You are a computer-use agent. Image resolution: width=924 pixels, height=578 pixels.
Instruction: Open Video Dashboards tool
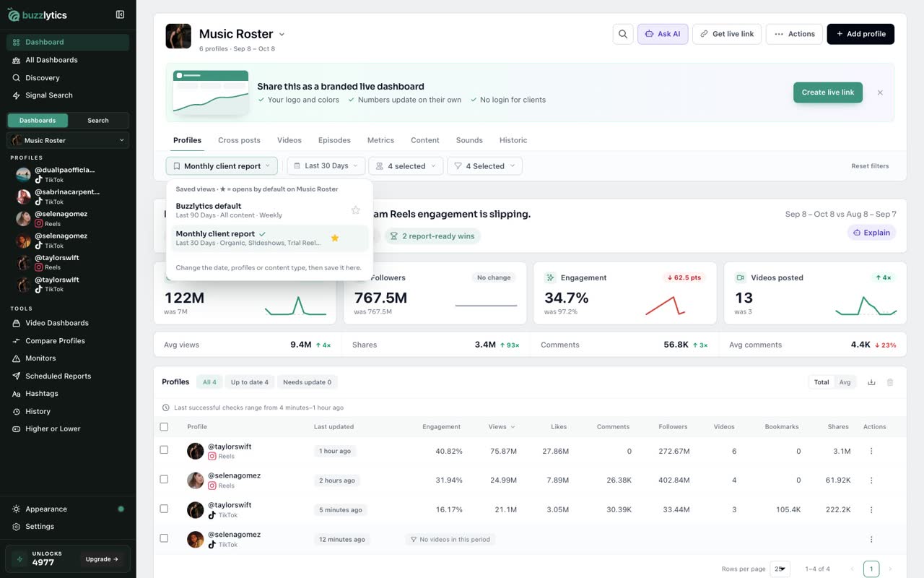click(68, 323)
